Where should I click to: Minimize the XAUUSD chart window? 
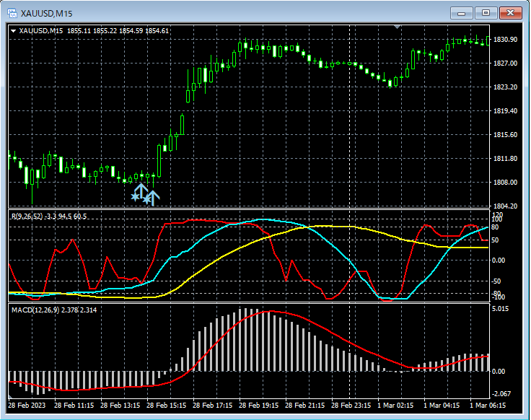click(462, 12)
